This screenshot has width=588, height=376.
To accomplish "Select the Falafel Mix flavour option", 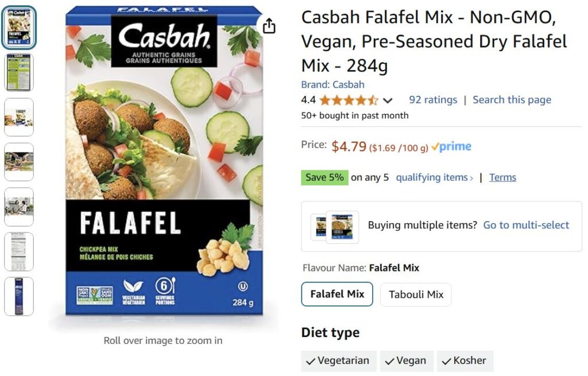I will click(x=337, y=294).
